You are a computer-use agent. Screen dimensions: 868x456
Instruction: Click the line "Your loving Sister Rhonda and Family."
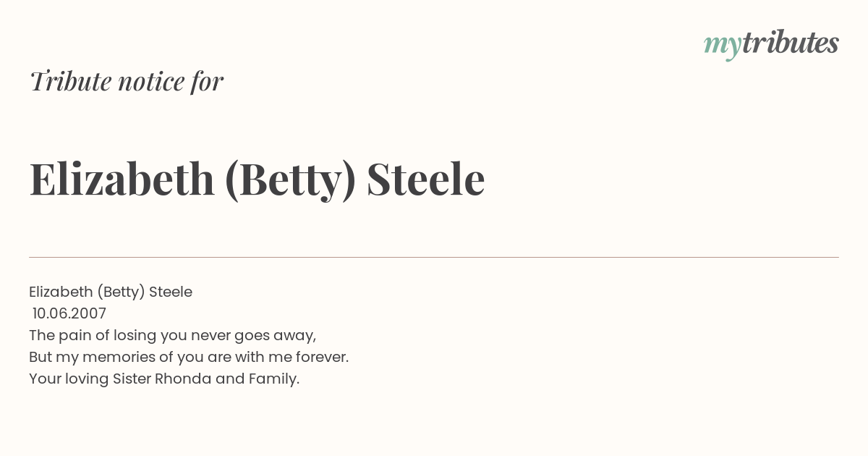[x=164, y=379]
